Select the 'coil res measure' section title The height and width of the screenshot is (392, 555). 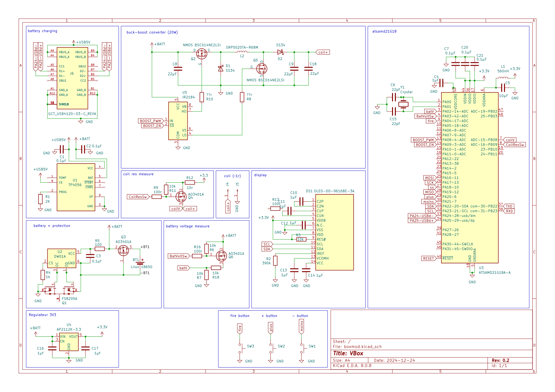[138, 174]
